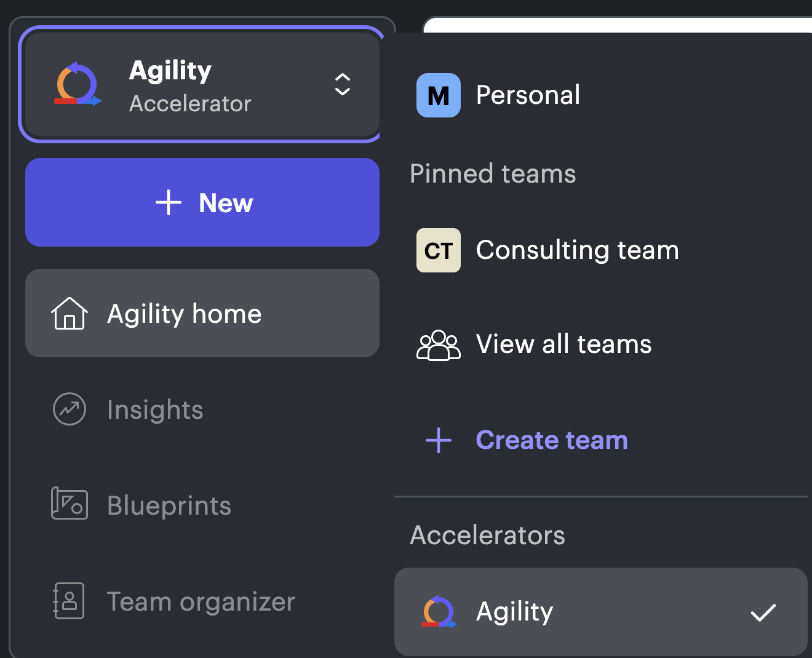Click the plus icon to create a team
The height and width of the screenshot is (658, 812).
438,440
